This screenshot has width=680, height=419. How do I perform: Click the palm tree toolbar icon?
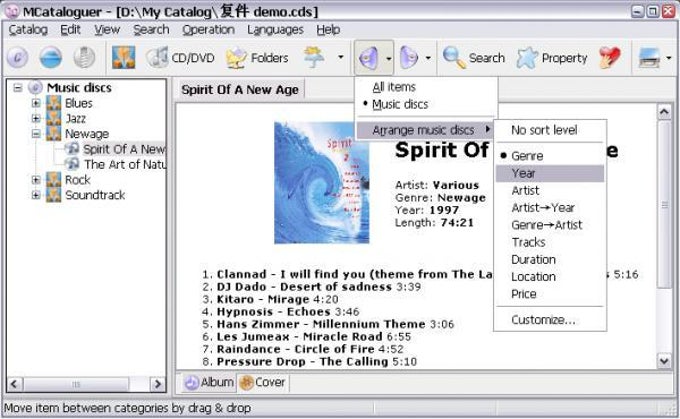pos(314,57)
